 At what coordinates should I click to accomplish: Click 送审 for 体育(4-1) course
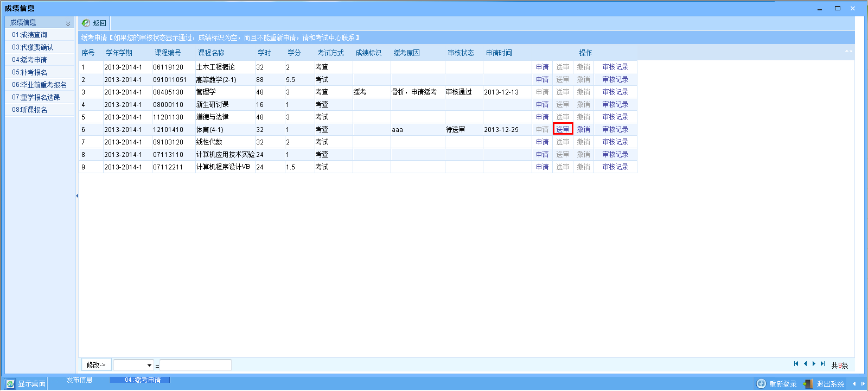[563, 129]
